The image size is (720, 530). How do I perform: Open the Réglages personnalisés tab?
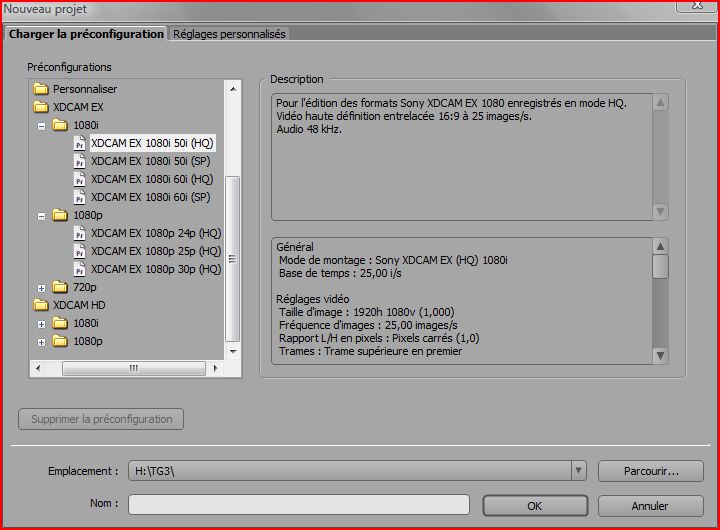(229, 34)
